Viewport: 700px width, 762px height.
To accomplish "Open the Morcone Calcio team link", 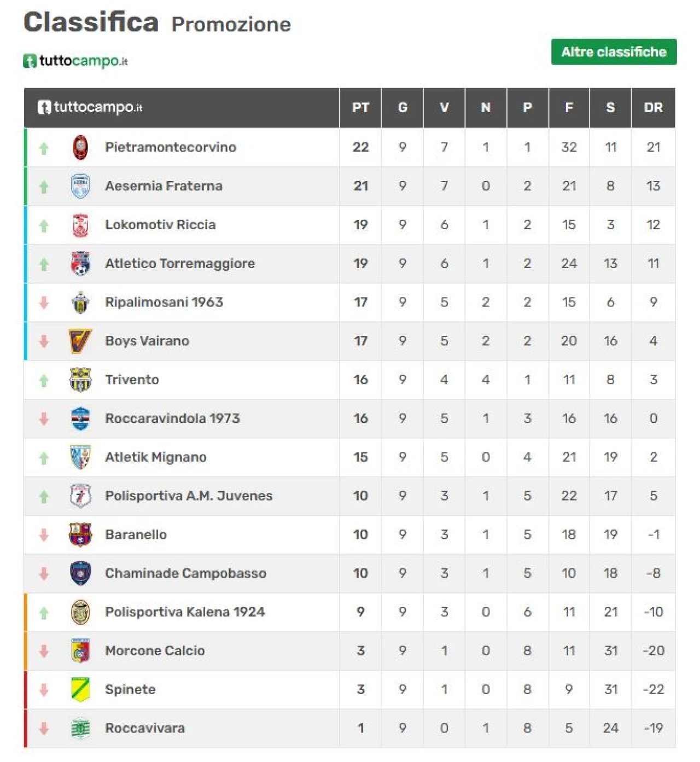I will click(x=155, y=650).
